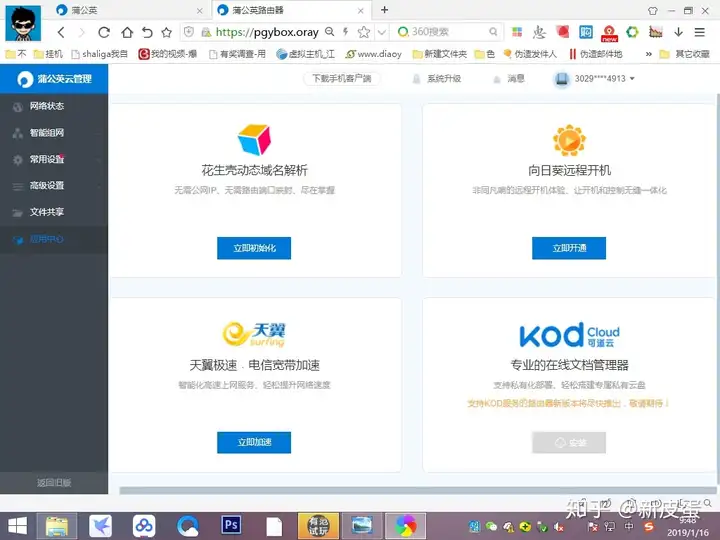Screen dimensions: 720x540
Task: Click the favorites star beside home
Action: 167,32
